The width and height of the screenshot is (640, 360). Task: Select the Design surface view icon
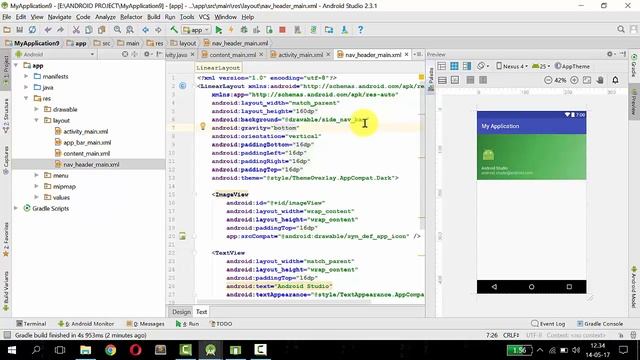pyautogui.click(x=442, y=66)
